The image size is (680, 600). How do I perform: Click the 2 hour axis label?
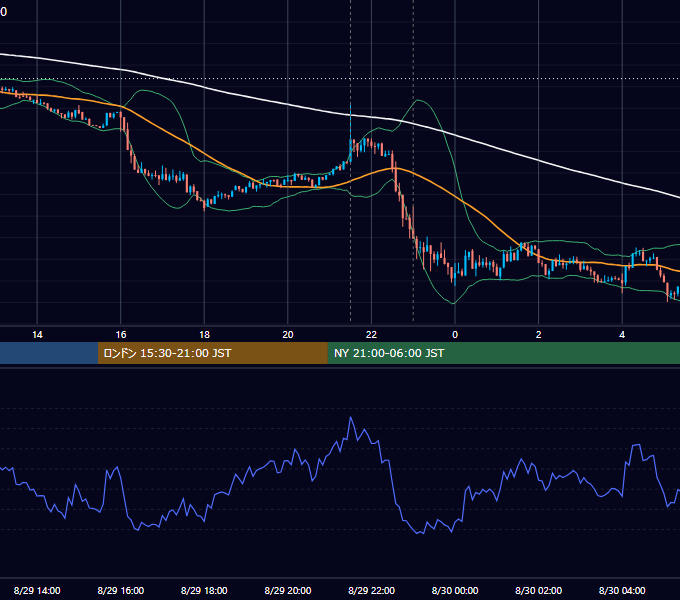tap(539, 335)
